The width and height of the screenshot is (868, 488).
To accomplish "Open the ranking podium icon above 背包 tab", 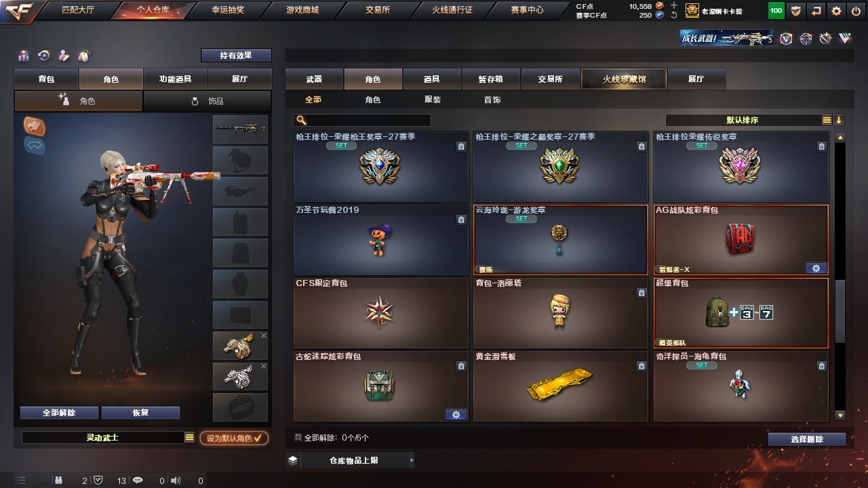I will pos(24,56).
